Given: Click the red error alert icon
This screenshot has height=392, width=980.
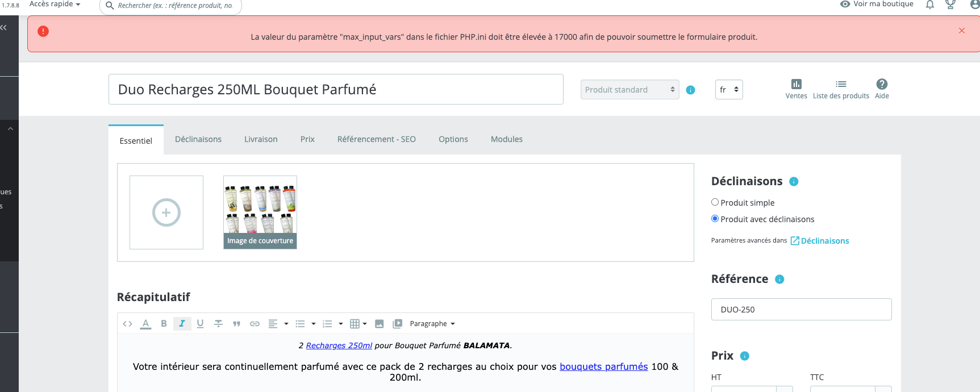Looking at the screenshot, I should pos(43,31).
